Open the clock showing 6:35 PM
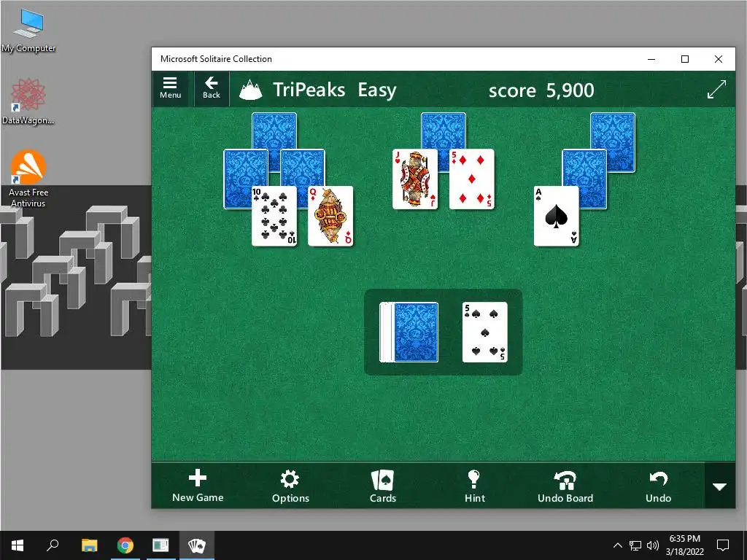This screenshot has width=747, height=560. coord(684,545)
